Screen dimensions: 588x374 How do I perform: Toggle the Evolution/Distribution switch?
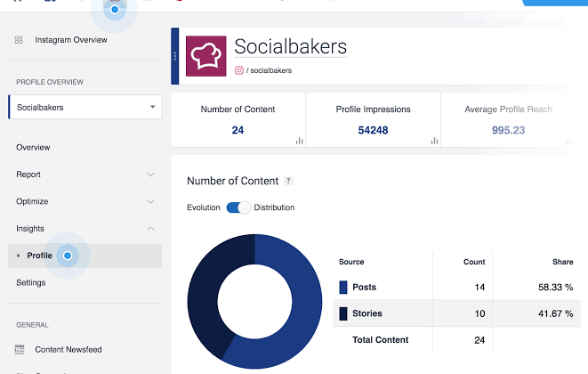pyautogui.click(x=238, y=207)
